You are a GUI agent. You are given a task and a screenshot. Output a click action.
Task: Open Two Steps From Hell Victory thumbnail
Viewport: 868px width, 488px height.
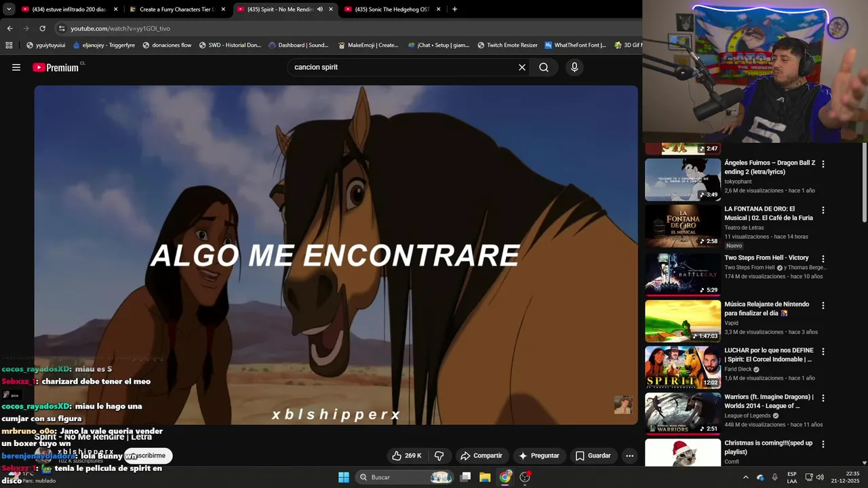683,274
